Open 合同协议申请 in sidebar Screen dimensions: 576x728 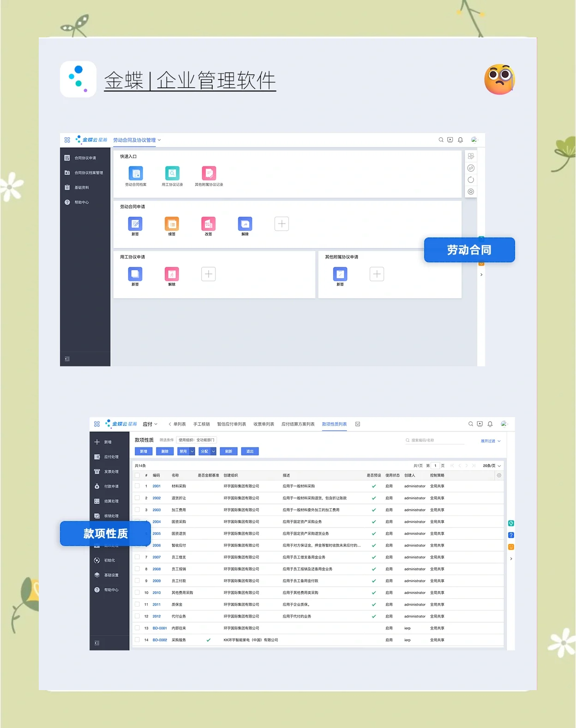click(85, 158)
